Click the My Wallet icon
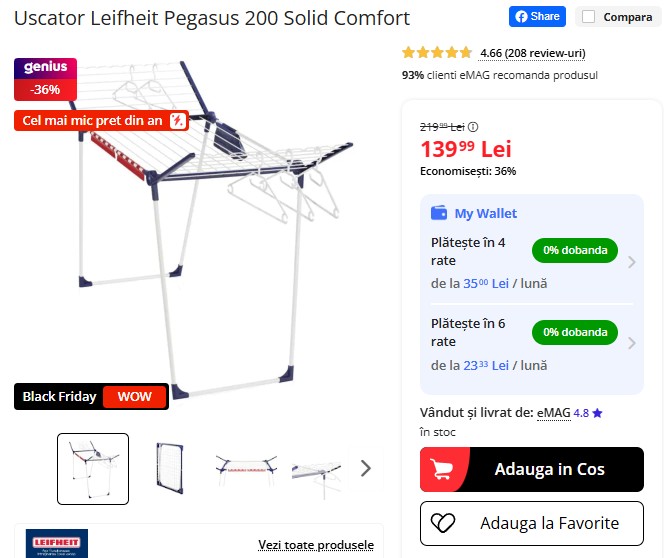This screenshot has height=558, width=664. pos(438,213)
